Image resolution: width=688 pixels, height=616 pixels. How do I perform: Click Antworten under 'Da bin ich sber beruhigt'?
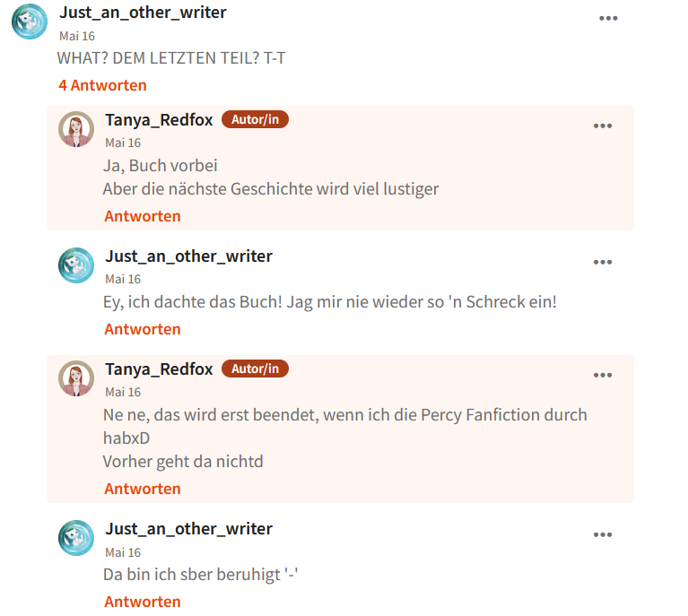(142, 602)
